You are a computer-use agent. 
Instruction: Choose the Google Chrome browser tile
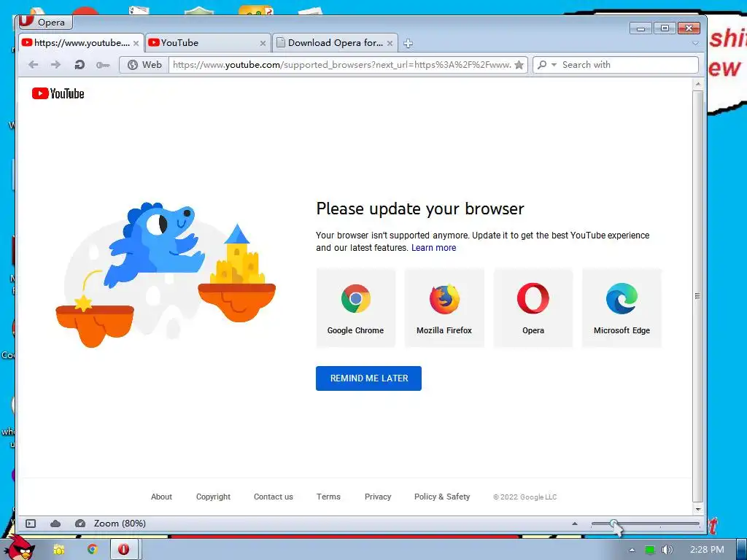pos(356,308)
